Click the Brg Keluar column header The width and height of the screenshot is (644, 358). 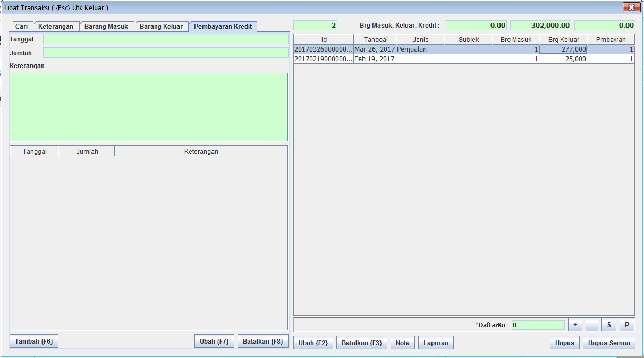tap(563, 39)
